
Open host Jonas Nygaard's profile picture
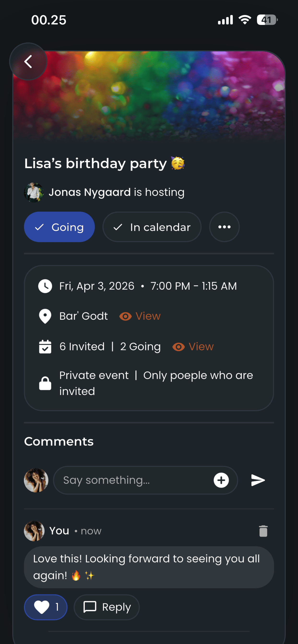click(34, 192)
